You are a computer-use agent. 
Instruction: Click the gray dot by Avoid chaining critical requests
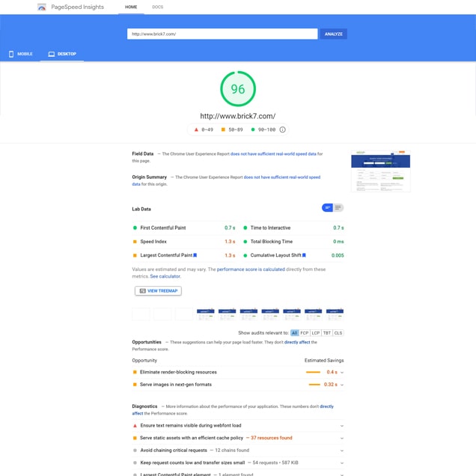pos(135,451)
